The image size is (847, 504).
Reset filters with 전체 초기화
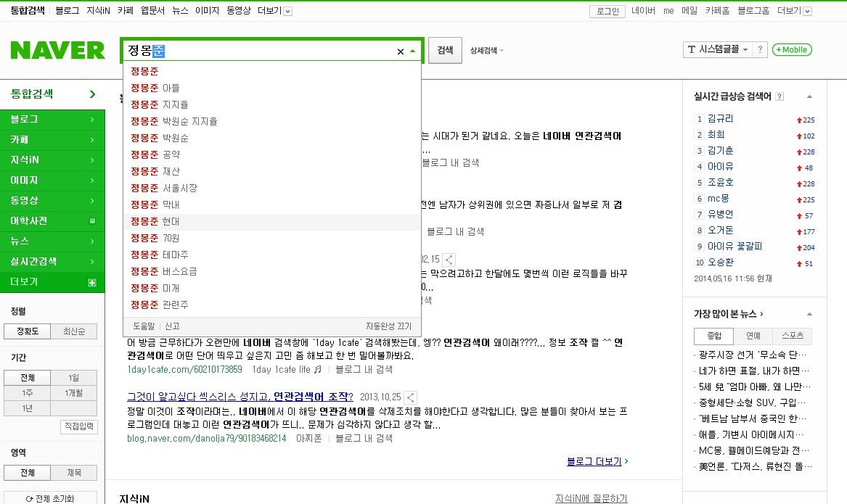pyautogui.click(x=50, y=499)
